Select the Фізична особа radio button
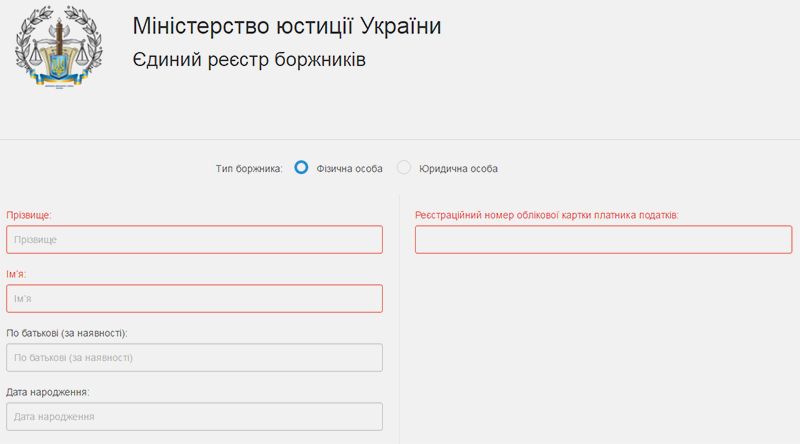This screenshot has height=444, width=800. (x=301, y=167)
